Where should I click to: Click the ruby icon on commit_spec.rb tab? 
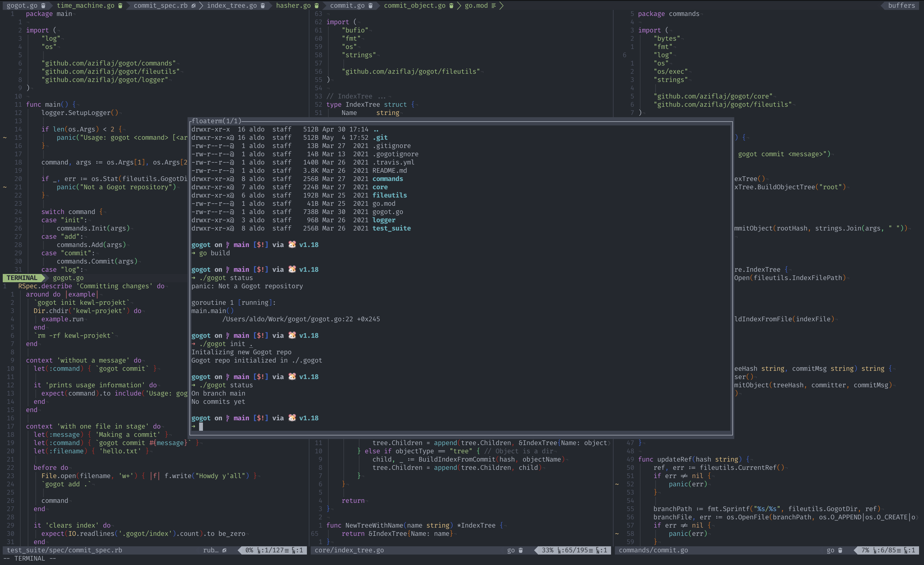(x=193, y=5)
